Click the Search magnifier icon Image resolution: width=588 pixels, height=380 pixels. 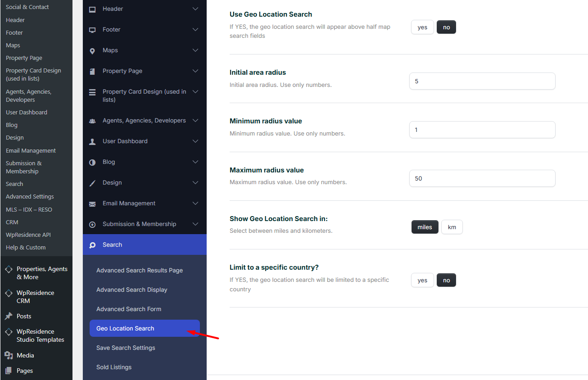coord(92,245)
